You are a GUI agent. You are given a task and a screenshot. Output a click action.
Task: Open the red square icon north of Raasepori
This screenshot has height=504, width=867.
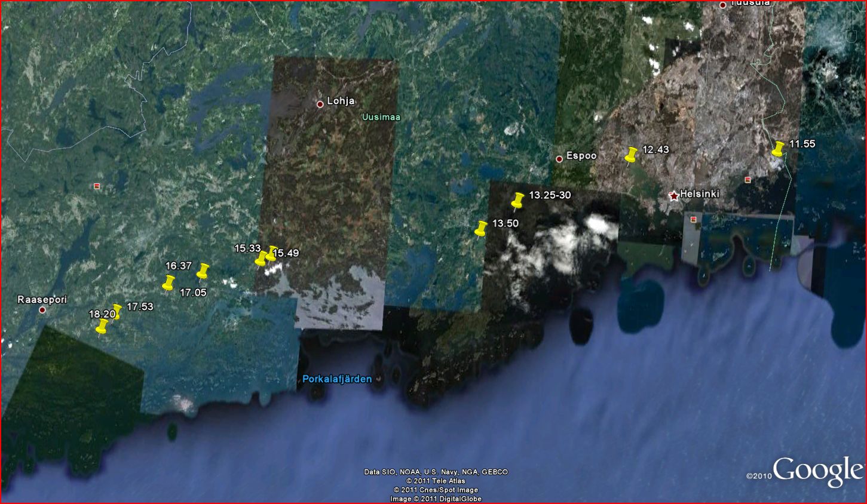(x=97, y=186)
